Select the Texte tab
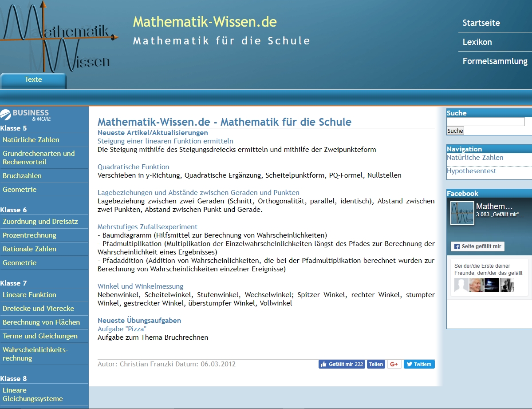This screenshot has width=532, height=409. pyautogui.click(x=33, y=80)
